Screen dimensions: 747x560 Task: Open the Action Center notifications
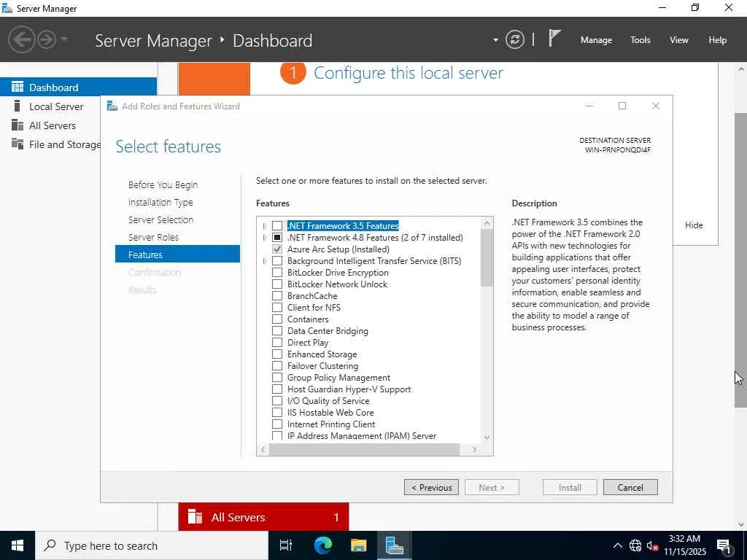[x=724, y=545]
